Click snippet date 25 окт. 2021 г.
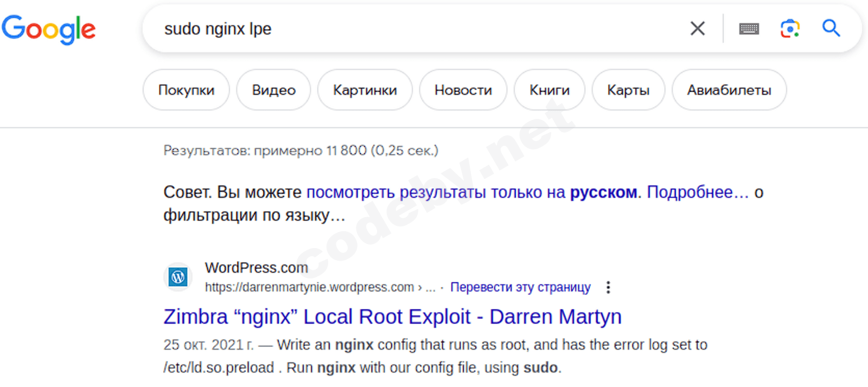868x387 pixels. [208, 345]
